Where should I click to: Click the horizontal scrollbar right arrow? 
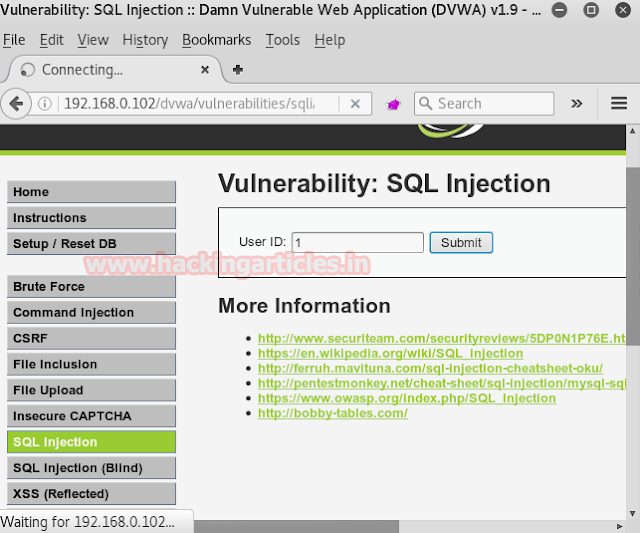[x=619, y=526]
